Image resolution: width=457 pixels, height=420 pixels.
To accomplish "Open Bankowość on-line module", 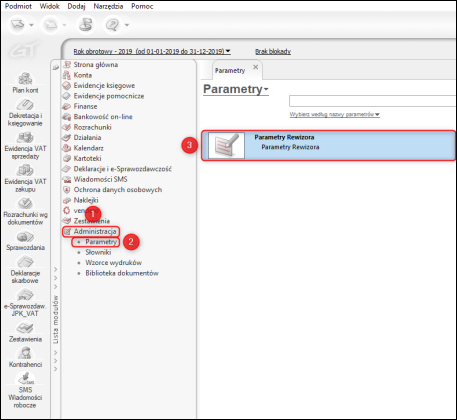I will [x=103, y=117].
